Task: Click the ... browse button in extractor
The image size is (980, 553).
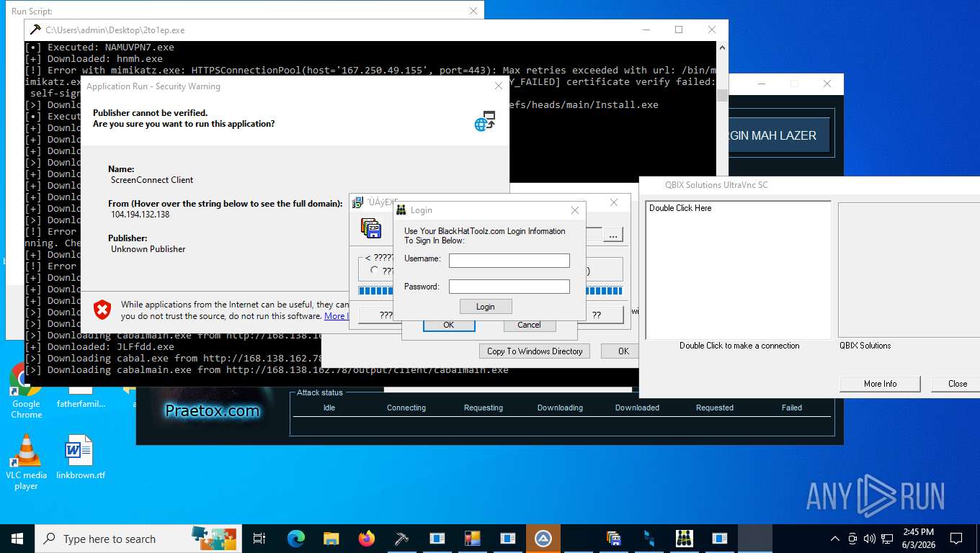Action: tap(612, 235)
